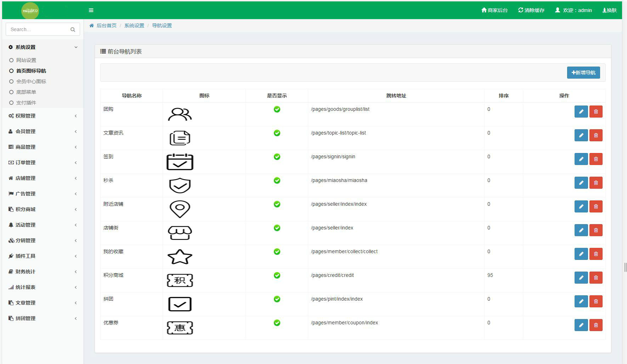Click the star icon for 我的收藏
This screenshot has width=627, height=364.
click(x=180, y=257)
